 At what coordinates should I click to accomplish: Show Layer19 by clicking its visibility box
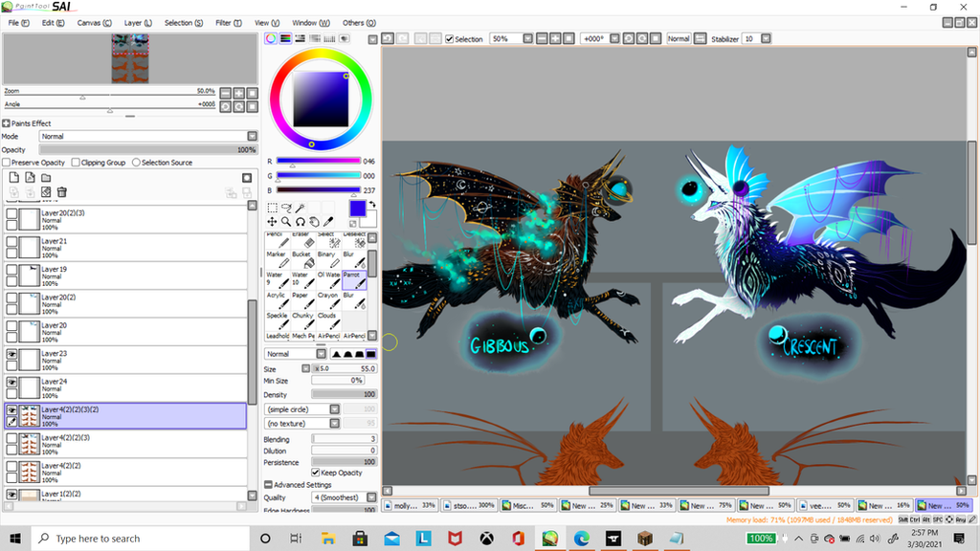(x=11, y=270)
